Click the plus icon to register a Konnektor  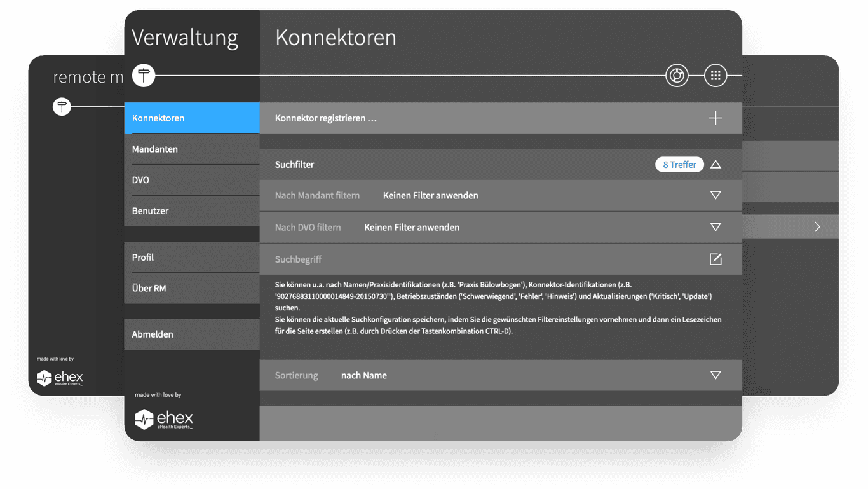pyautogui.click(x=715, y=118)
